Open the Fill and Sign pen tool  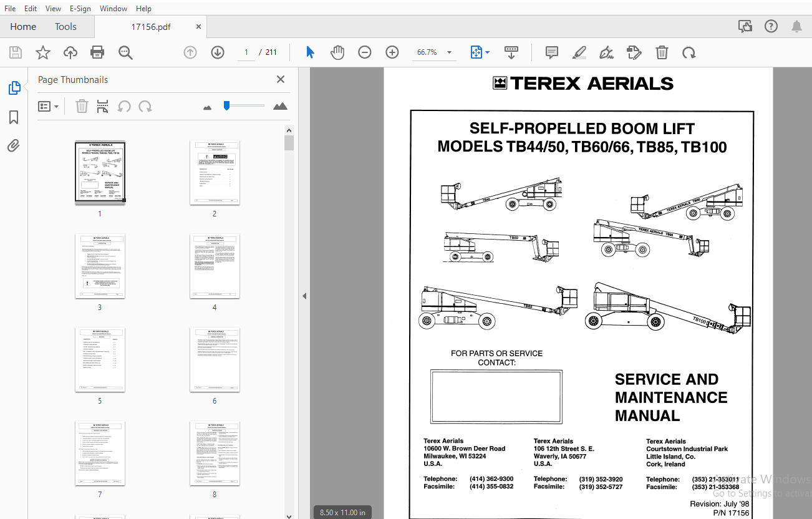[x=606, y=52]
